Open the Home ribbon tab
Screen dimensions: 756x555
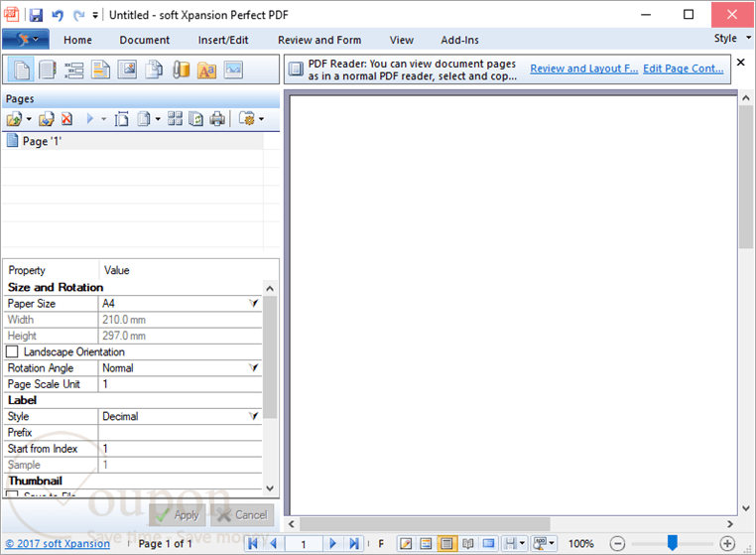click(x=77, y=40)
